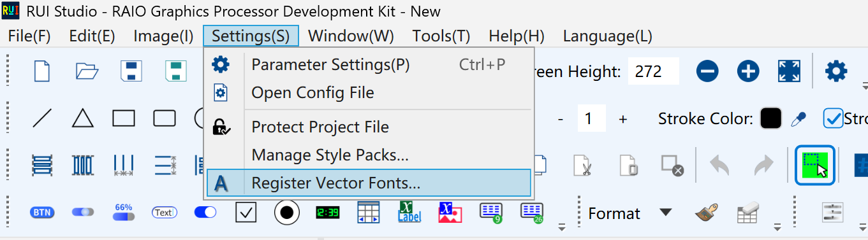868x240 pixels.
Task: Expand the widget toolbar overflow arrow
Action: [562, 226]
